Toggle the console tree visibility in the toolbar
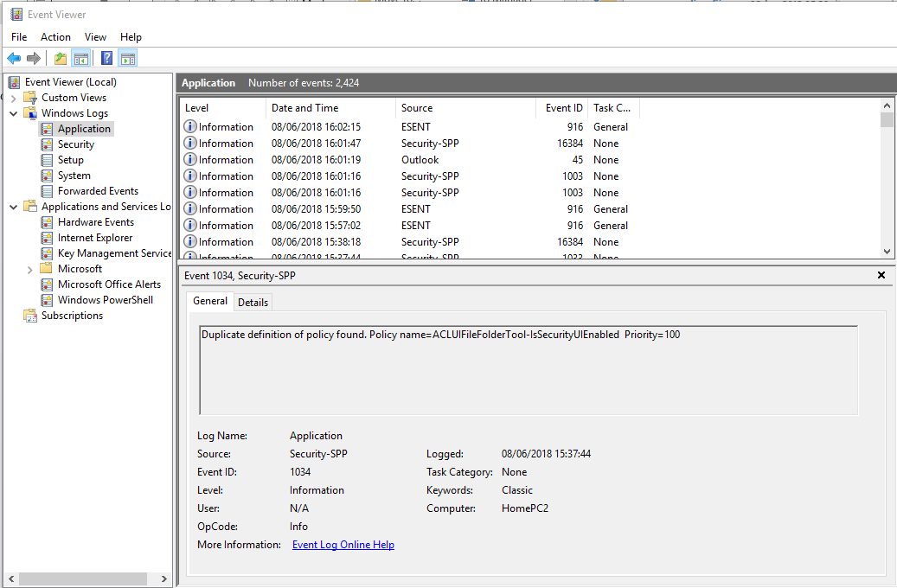 click(x=80, y=58)
